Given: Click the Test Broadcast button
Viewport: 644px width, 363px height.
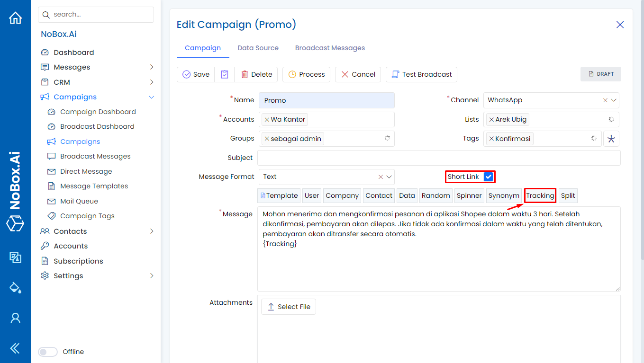Looking at the screenshot, I should [421, 74].
